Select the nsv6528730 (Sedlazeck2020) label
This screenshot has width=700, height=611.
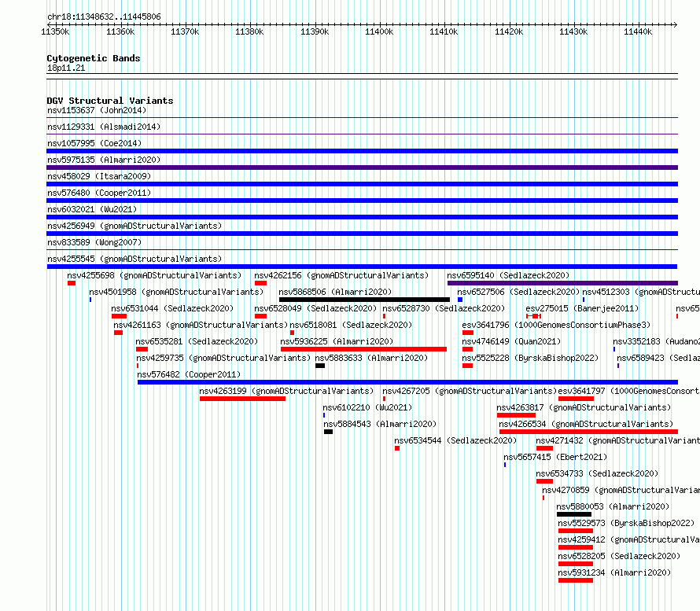point(444,308)
